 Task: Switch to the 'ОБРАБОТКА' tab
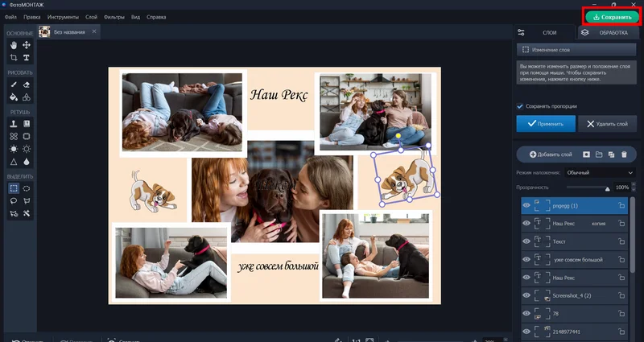pos(608,32)
